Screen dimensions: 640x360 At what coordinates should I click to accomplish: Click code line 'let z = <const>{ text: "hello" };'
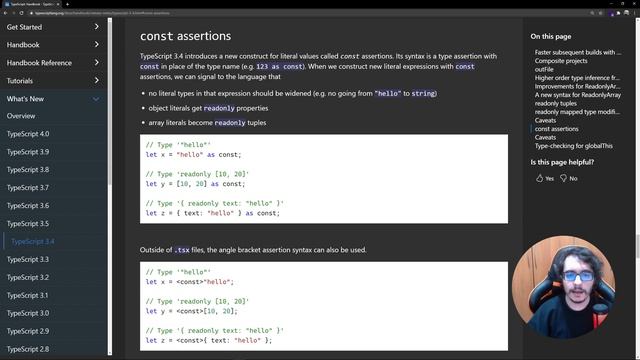209,340
